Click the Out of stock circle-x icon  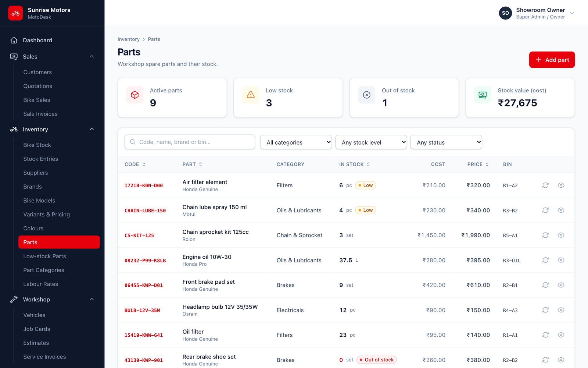pos(367,95)
